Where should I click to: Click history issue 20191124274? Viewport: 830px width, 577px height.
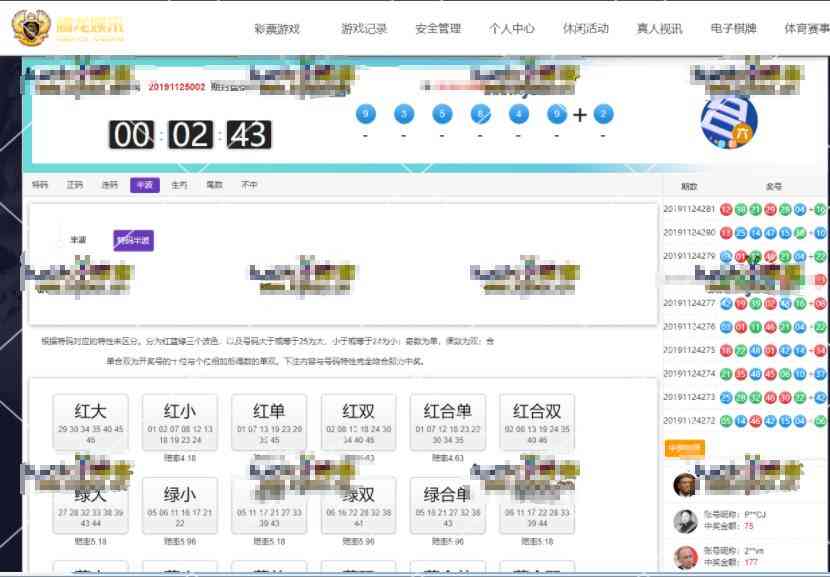tap(689, 374)
